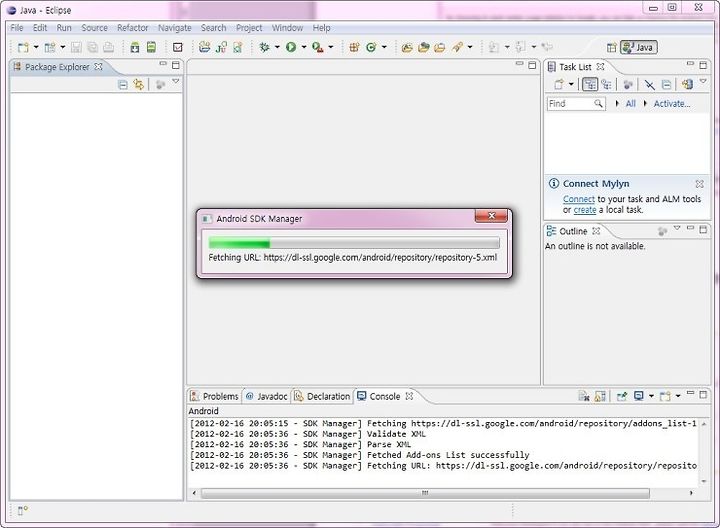Open the Navigate menu
Image resolution: width=720 pixels, height=528 pixels.
coord(174,28)
